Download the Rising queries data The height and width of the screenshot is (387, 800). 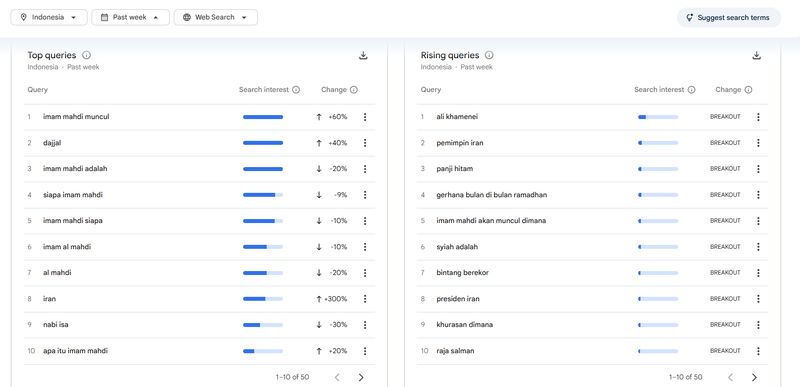coord(757,56)
